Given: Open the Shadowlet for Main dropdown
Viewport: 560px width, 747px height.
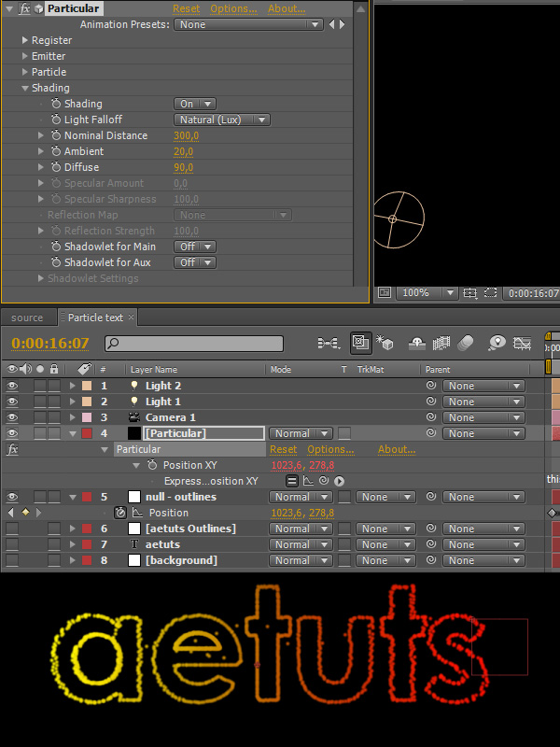Looking at the screenshot, I should [x=195, y=247].
